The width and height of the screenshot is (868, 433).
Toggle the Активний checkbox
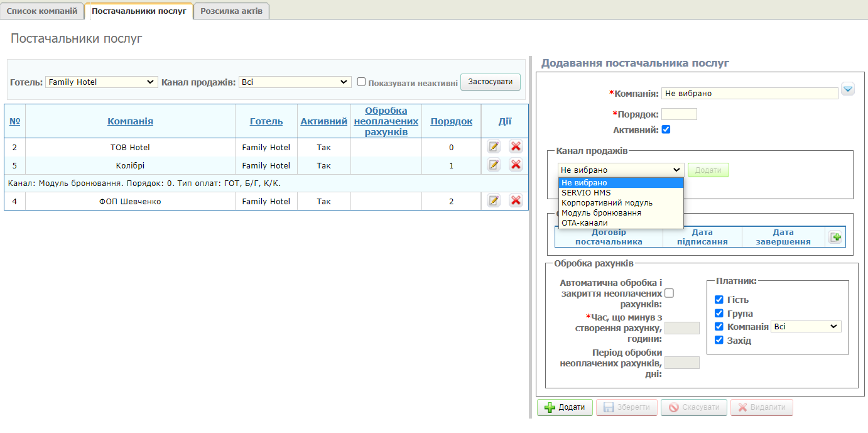click(x=666, y=129)
